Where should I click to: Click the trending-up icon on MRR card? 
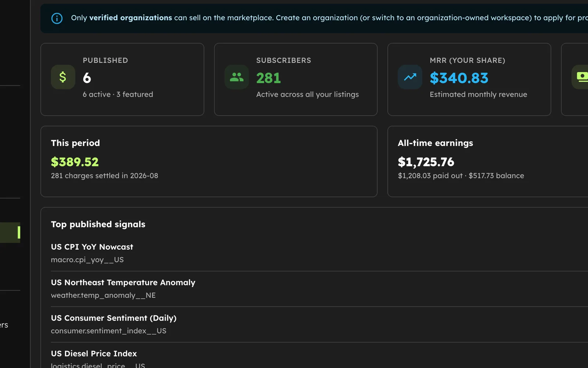pyautogui.click(x=410, y=77)
